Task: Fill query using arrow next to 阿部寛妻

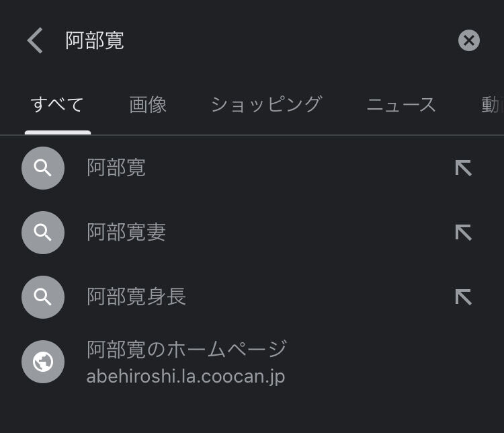Action: coord(463,233)
